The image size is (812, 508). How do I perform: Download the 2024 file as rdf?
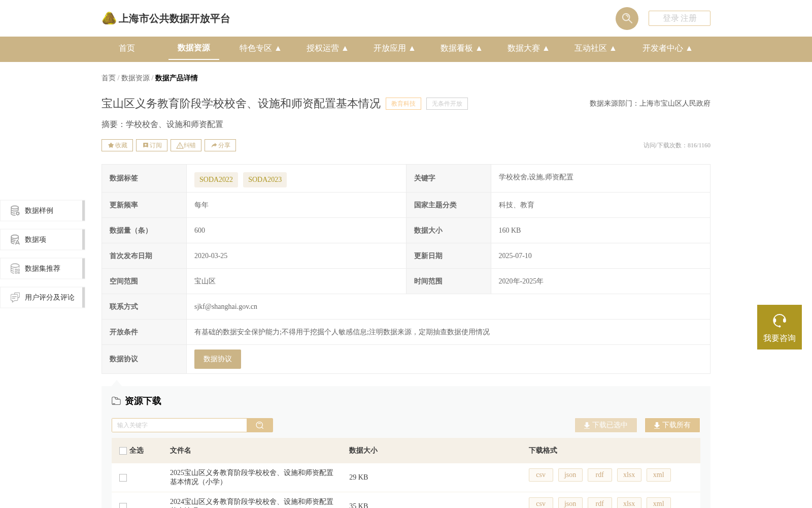pyautogui.click(x=600, y=503)
